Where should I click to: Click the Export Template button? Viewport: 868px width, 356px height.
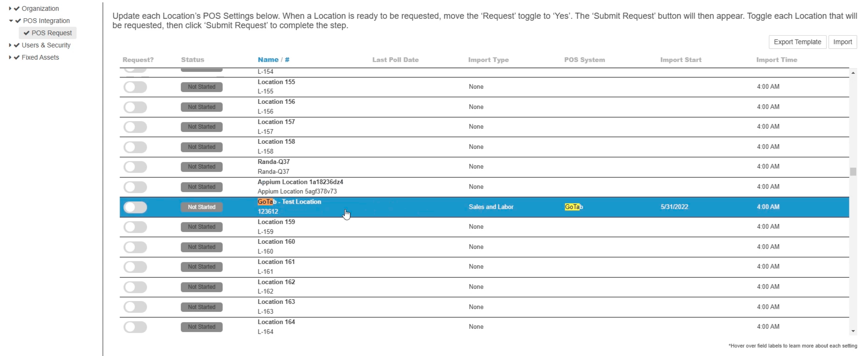click(797, 42)
